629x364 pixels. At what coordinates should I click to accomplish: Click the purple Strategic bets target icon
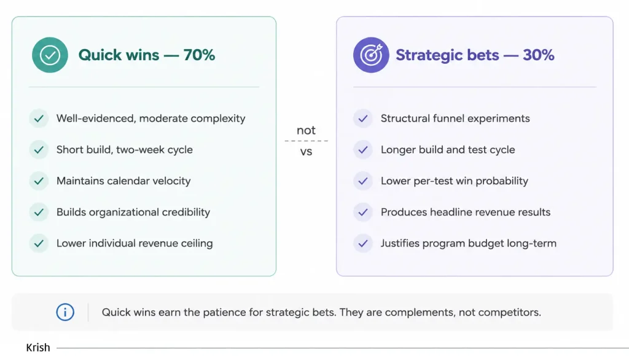(371, 55)
